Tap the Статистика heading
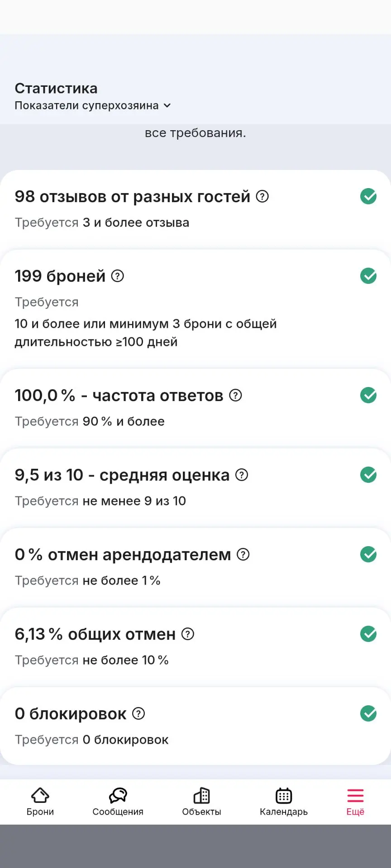391x868 pixels. 56,88
